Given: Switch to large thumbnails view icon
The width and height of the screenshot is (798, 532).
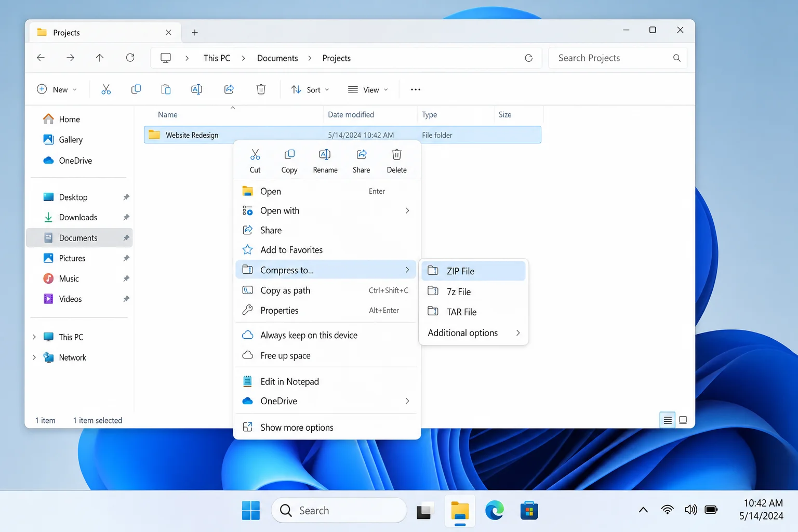Looking at the screenshot, I should click(x=683, y=420).
